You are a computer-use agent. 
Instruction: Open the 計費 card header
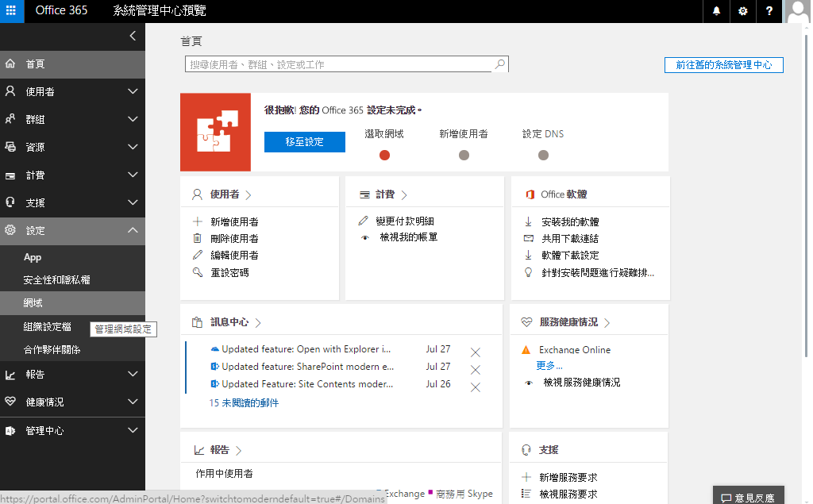pos(383,194)
